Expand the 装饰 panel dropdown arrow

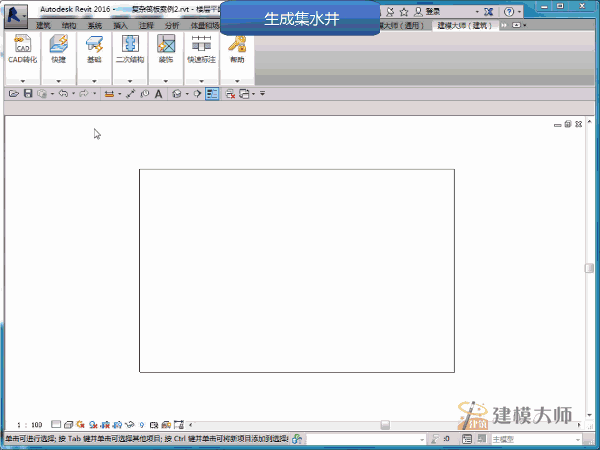pyautogui.click(x=166, y=81)
